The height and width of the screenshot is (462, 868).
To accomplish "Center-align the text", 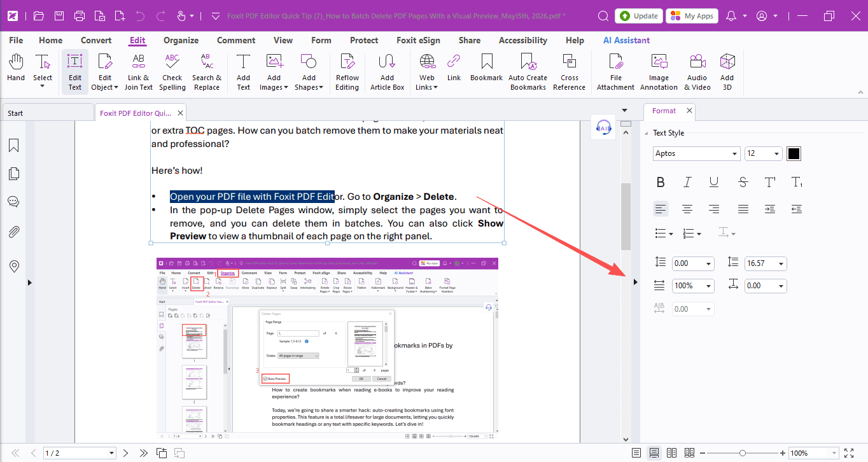I will tap(687, 209).
